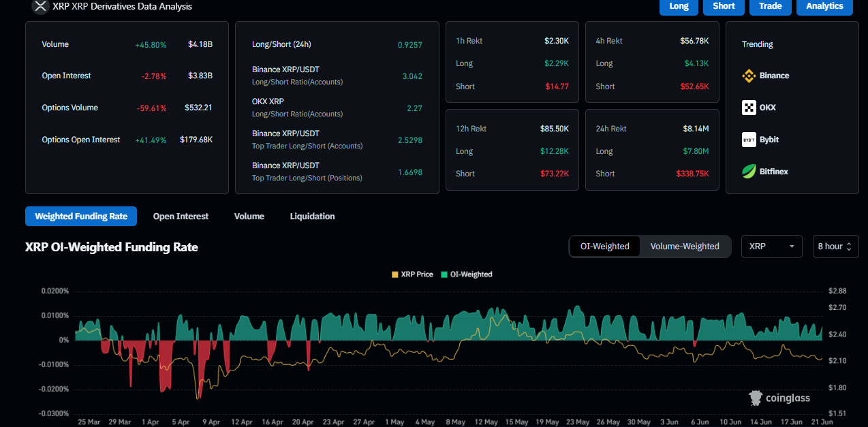Click the 24h Rekt total $8.14M
Image resolution: width=868 pixels, height=427 pixels.
click(696, 129)
